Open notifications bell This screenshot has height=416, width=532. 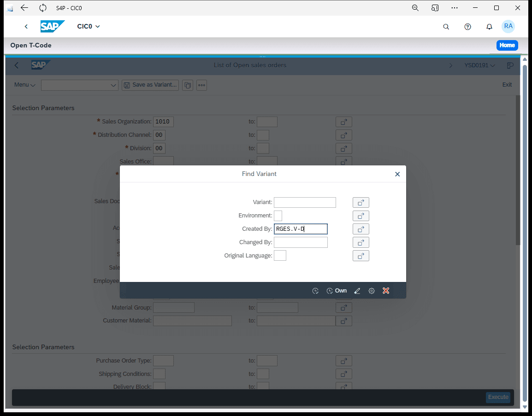point(489,26)
